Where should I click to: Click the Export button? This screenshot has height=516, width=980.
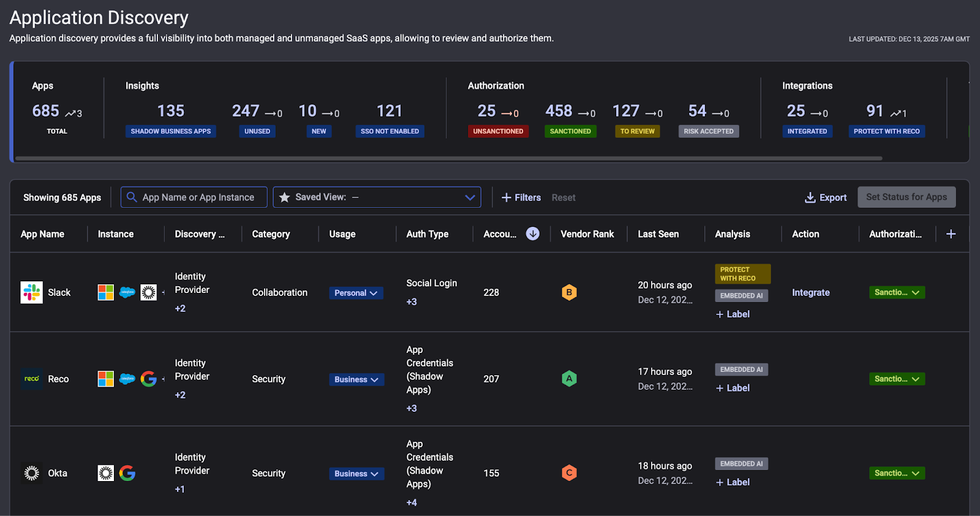(x=826, y=197)
